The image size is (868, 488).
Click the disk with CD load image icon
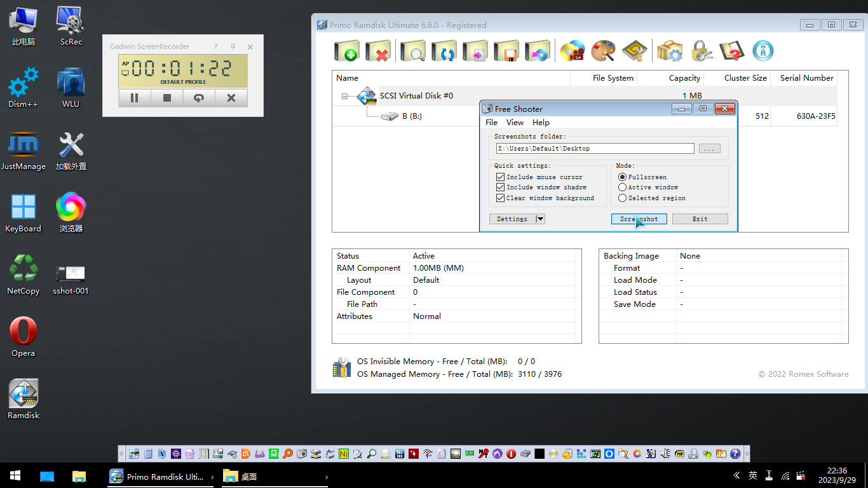pyautogui.click(x=537, y=51)
